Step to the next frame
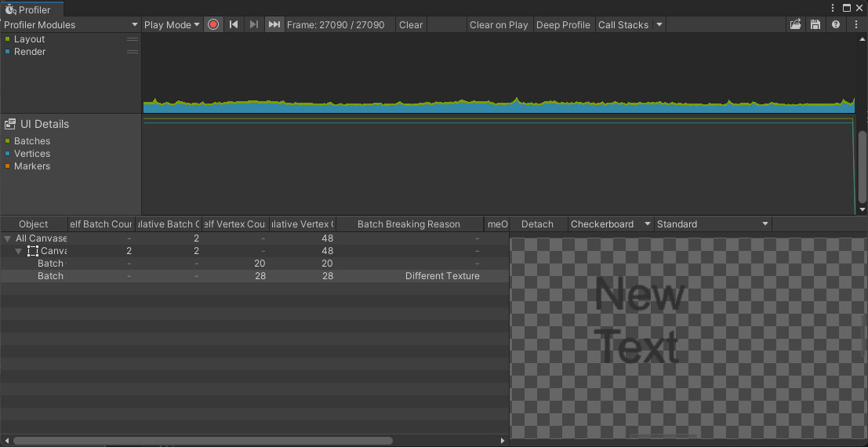 click(x=253, y=24)
